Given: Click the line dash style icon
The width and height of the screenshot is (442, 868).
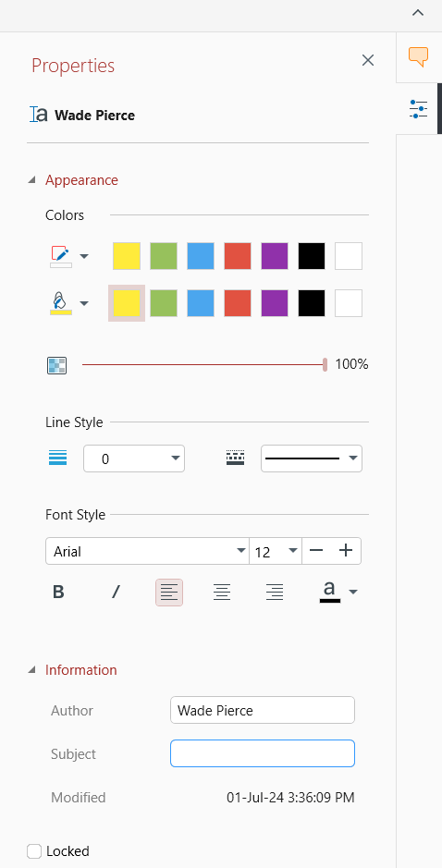Looking at the screenshot, I should coord(236,458).
